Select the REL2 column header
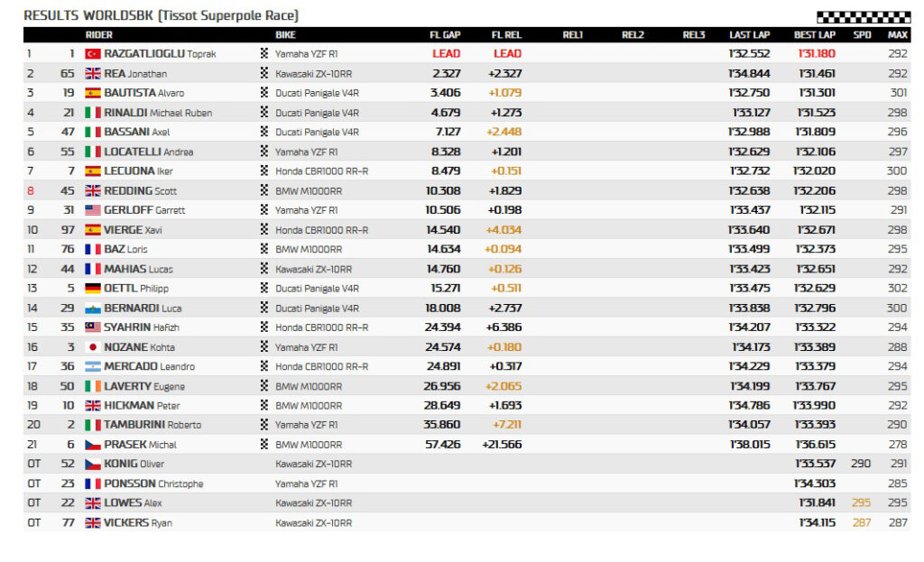This screenshot has height=562, width=924. pyautogui.click(x=633, y=35)
